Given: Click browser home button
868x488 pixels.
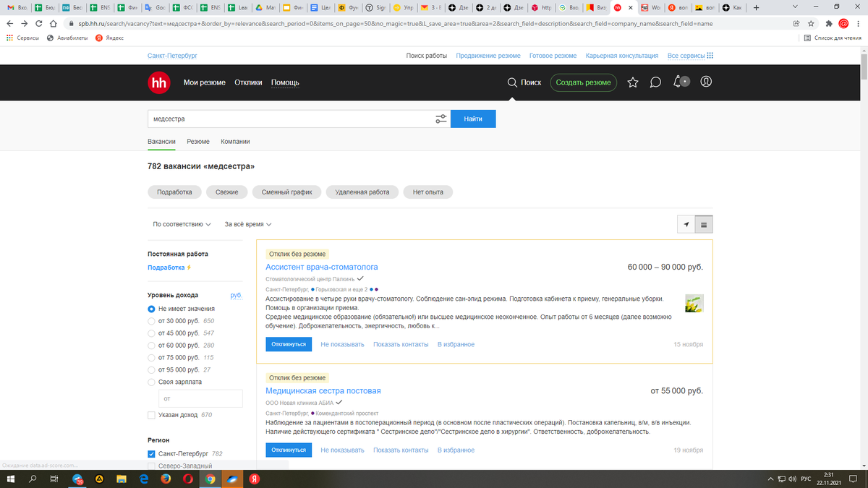Looking at the screenshot, I should 55,23.
